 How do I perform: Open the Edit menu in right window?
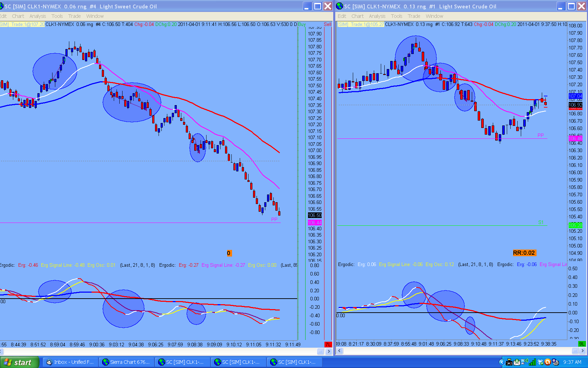342,16
